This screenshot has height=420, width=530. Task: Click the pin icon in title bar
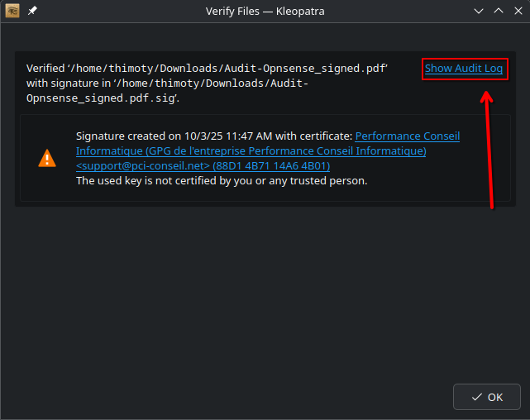coord(32,12)
